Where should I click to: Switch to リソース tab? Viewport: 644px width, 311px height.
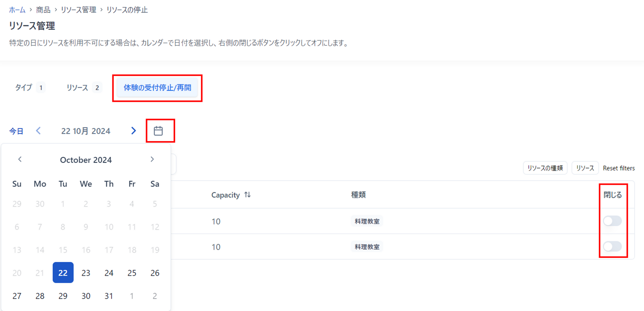click(84, 88)
